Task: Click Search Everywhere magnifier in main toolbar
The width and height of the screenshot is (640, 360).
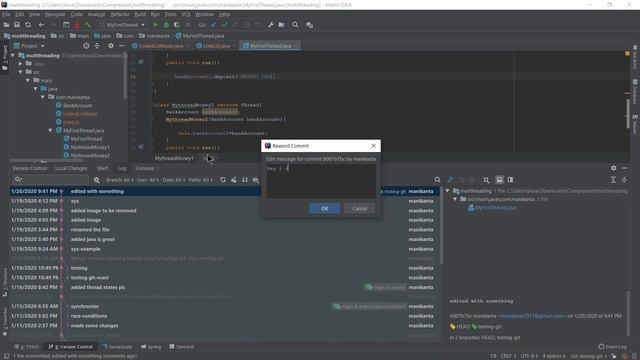Action: pyautogui.click(x=295, y=25)
